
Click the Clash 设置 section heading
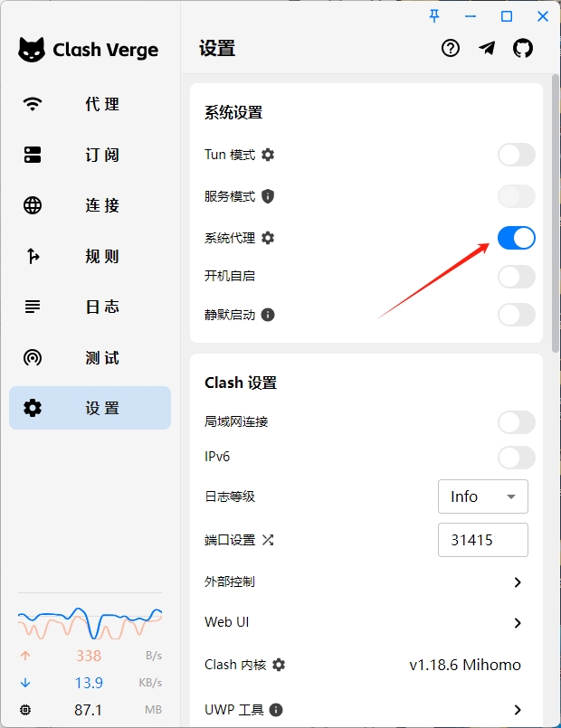(x=241, y=383)
